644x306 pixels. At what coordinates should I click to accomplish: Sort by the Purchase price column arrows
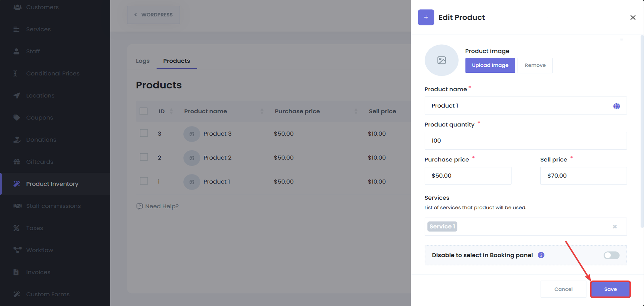pos(356,111)
